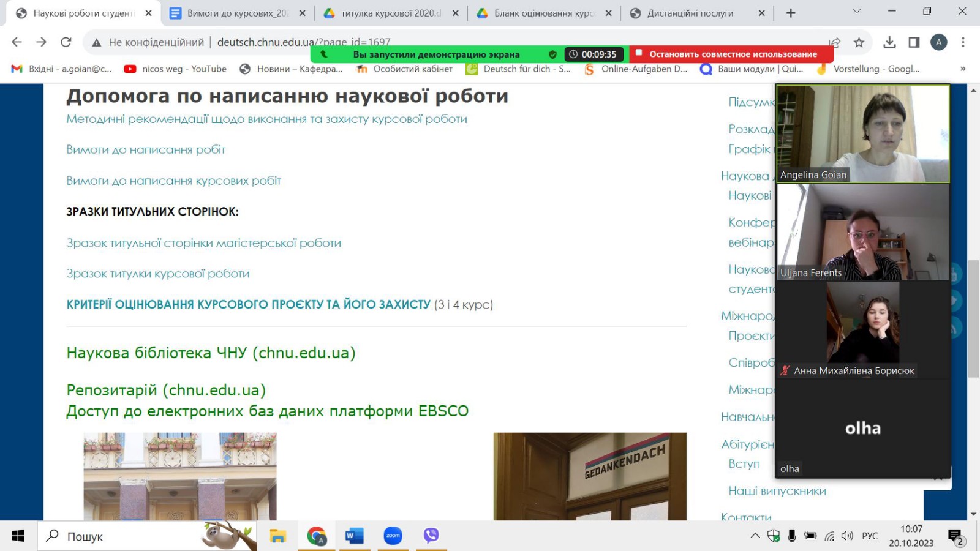Go back with the browser back arrow
The width and height of the screenshot is (980, 551).
(x=17, y=42)
